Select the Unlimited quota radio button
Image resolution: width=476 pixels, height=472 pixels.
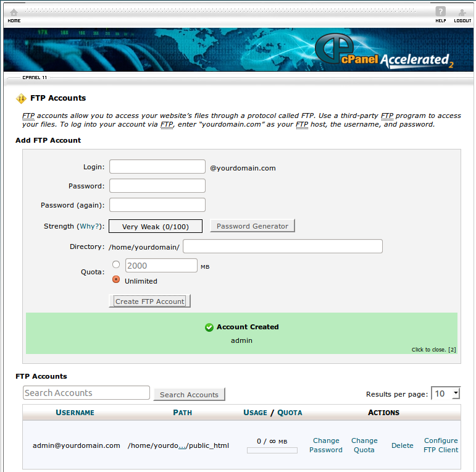click(x=116, y=280)
